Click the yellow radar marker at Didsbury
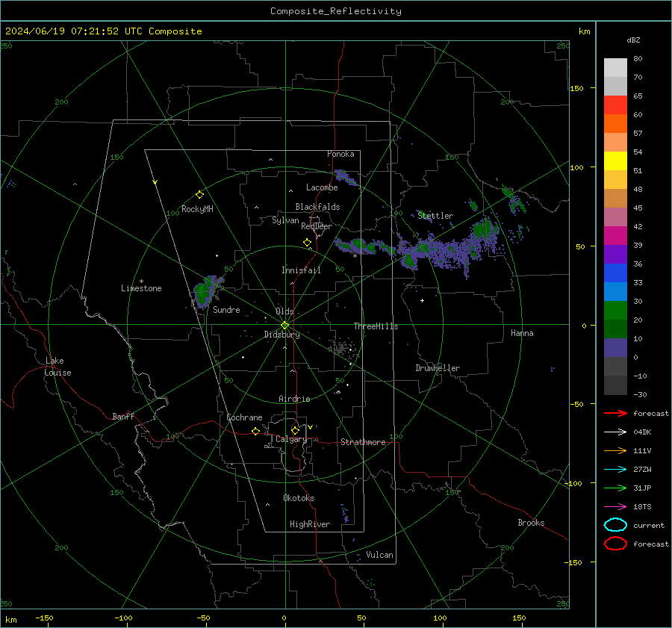672x628 pixels. tap(284, 326)
